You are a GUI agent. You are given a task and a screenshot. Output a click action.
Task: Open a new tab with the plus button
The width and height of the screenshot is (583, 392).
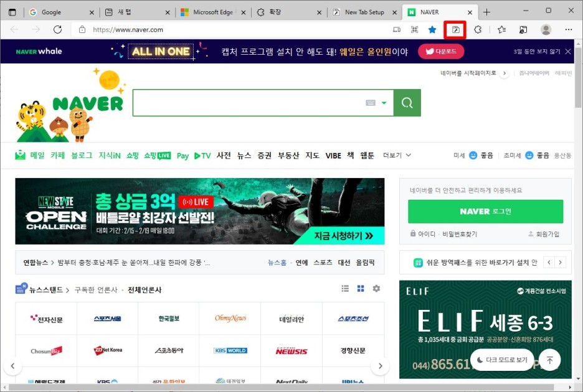pos(486,12)
